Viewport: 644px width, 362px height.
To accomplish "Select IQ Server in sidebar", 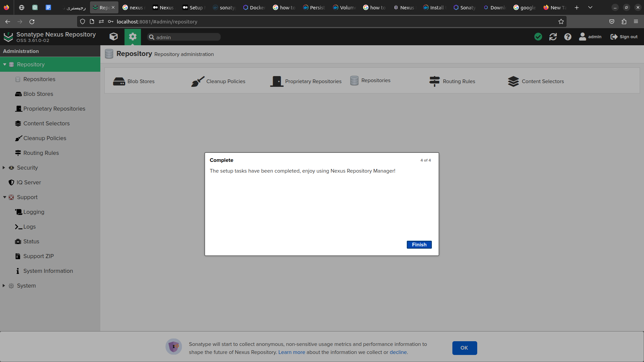I will point(29,182).
